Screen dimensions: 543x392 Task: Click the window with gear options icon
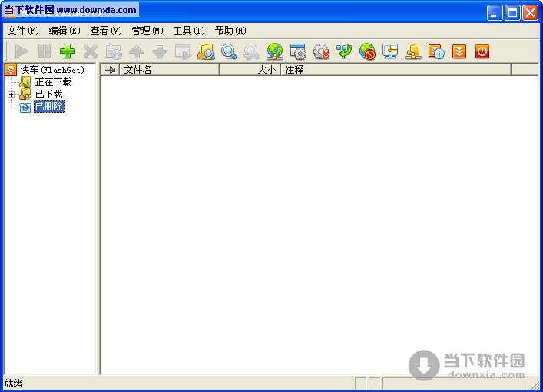[298, 51]
